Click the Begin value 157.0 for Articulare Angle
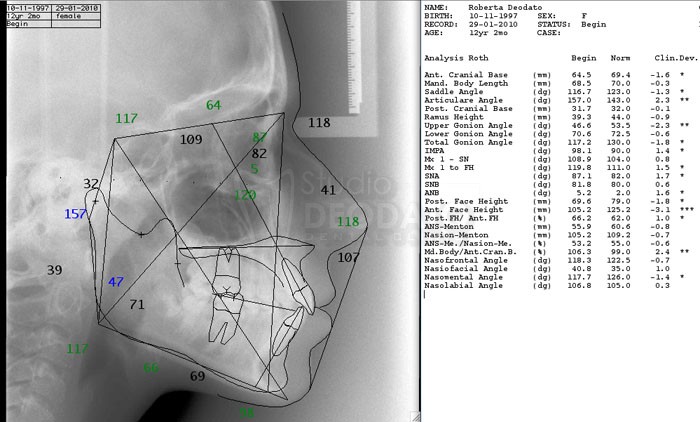Image resolution: width=700 pixels, height=422 pixels. click(579, 100)
